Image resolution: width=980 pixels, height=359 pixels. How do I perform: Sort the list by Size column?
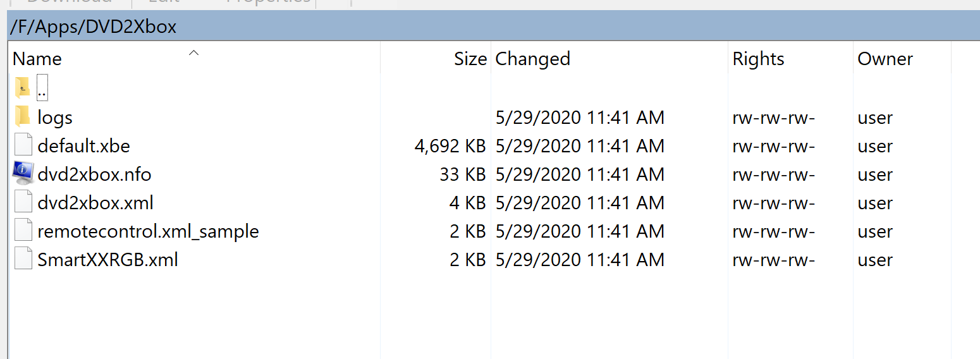(470, 59)
